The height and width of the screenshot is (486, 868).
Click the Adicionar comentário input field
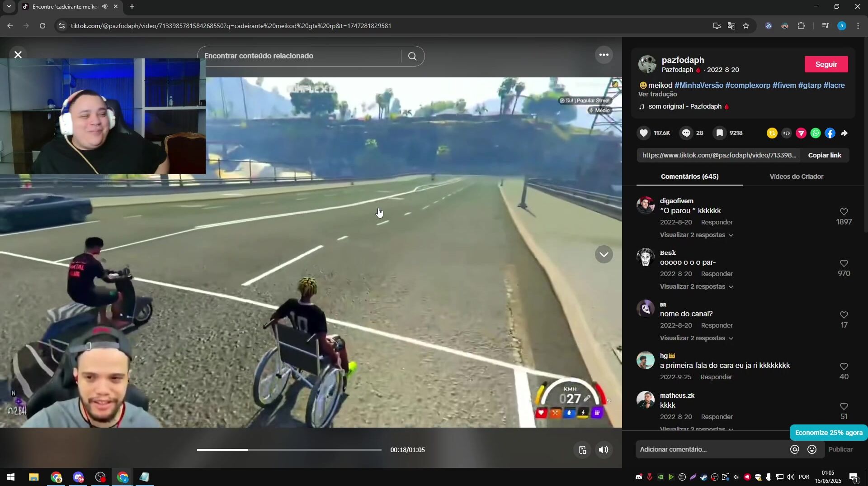tap(712, 449)
